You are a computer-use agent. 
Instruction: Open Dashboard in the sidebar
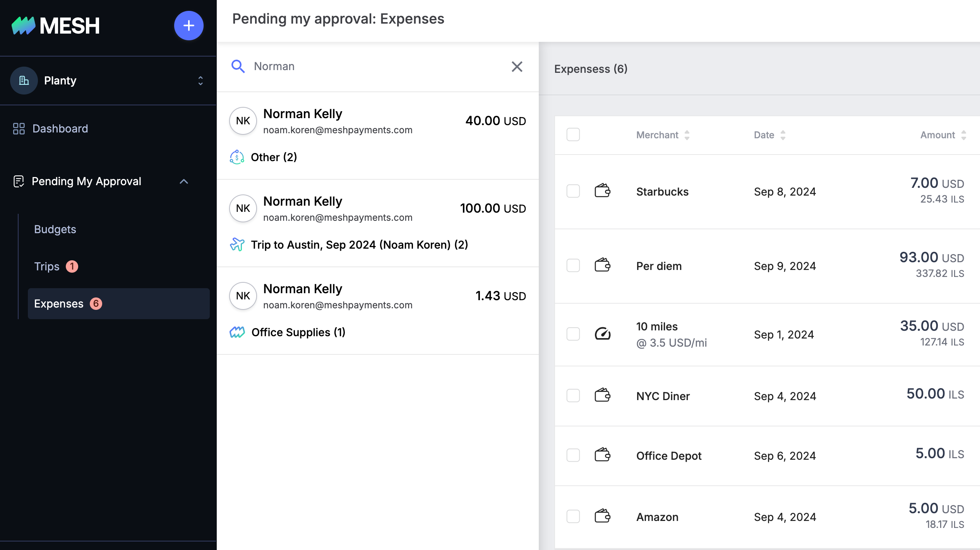click(x=60, y=129)
